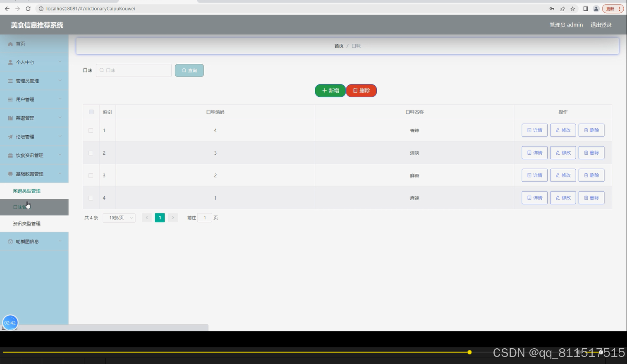Open 详情 for the 香辣 row
Screen dimensions: 627x364
point(535,130)
